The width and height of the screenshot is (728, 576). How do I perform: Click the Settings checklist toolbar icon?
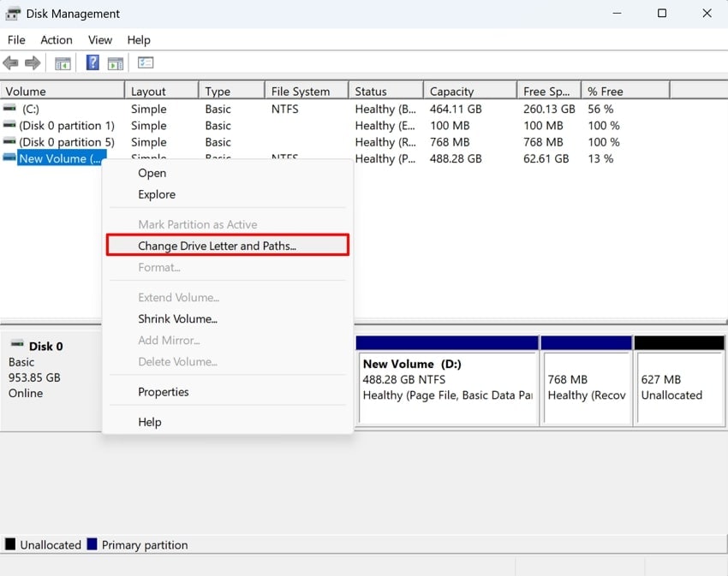[146, 62]
